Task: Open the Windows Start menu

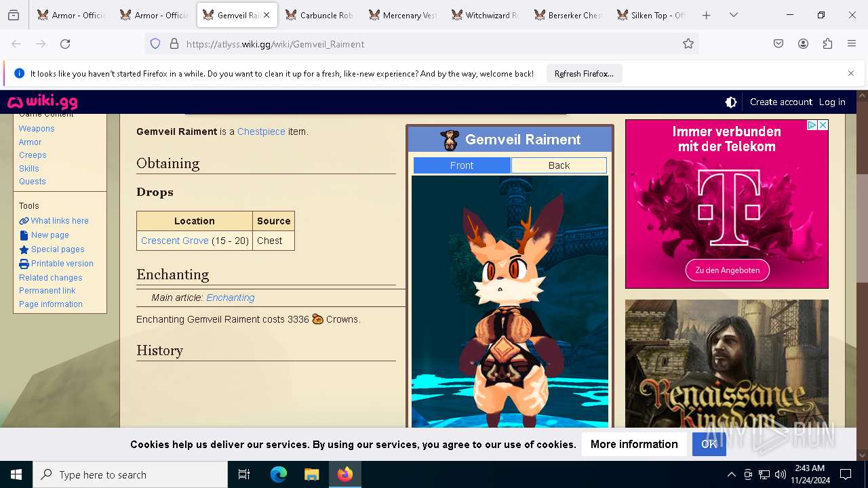Action: coord(16,474)
